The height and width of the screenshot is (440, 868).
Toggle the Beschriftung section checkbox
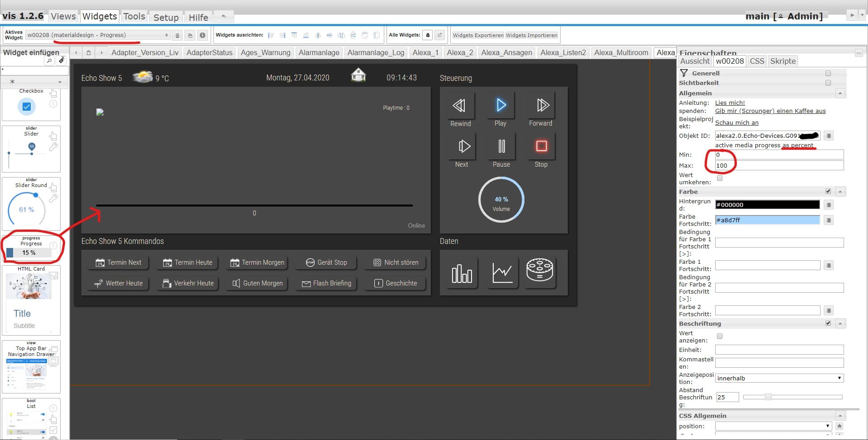pyautogui.click(x=828, y=323)
